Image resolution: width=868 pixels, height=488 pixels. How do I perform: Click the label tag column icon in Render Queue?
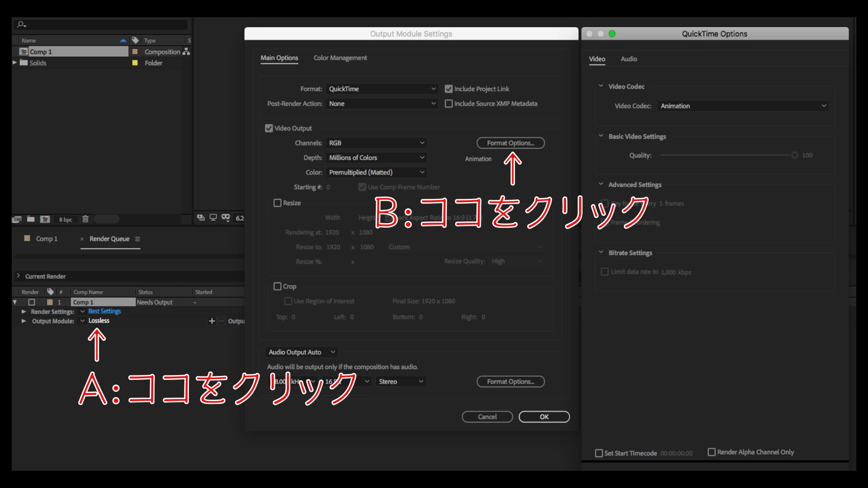click(x=50, y=292)
